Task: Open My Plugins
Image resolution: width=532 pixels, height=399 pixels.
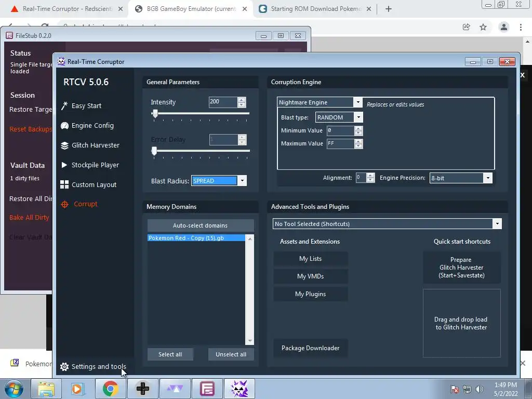Action: coord(311,294)
